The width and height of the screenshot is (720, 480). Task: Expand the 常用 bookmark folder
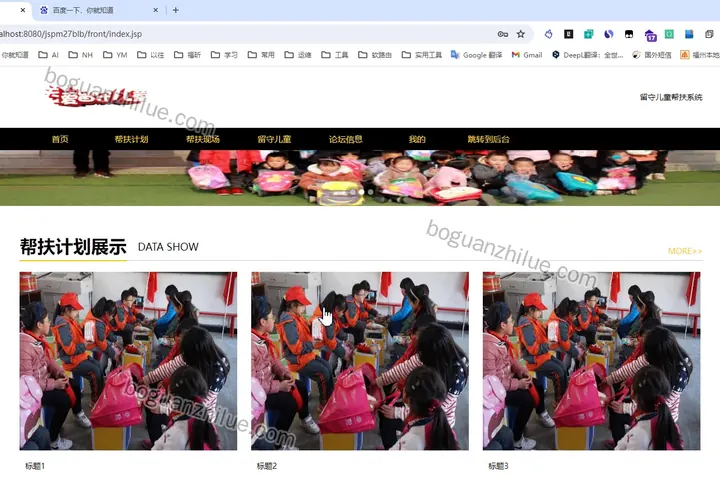coord(261,55)
